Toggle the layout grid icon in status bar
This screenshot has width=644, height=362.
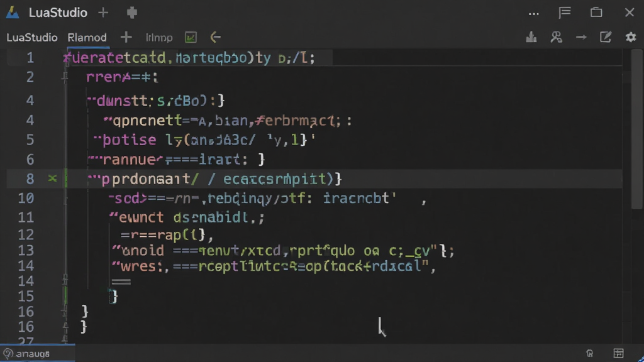[619, 353]
